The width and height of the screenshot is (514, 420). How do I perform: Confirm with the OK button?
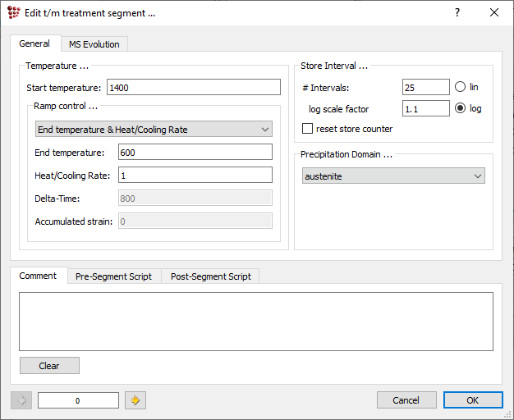[x=472, y=400]
